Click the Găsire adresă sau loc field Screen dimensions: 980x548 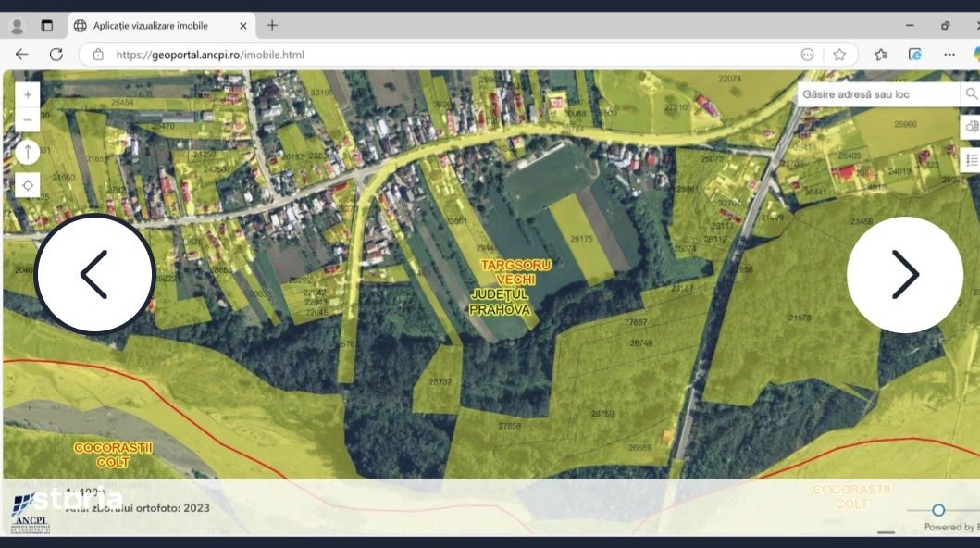[x=878, y=94]
